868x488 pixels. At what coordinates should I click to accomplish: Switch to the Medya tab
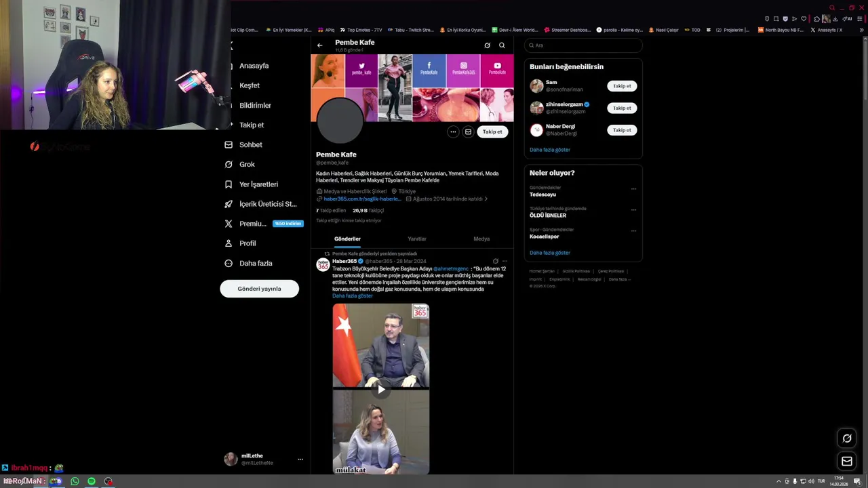tap(481, 239)
